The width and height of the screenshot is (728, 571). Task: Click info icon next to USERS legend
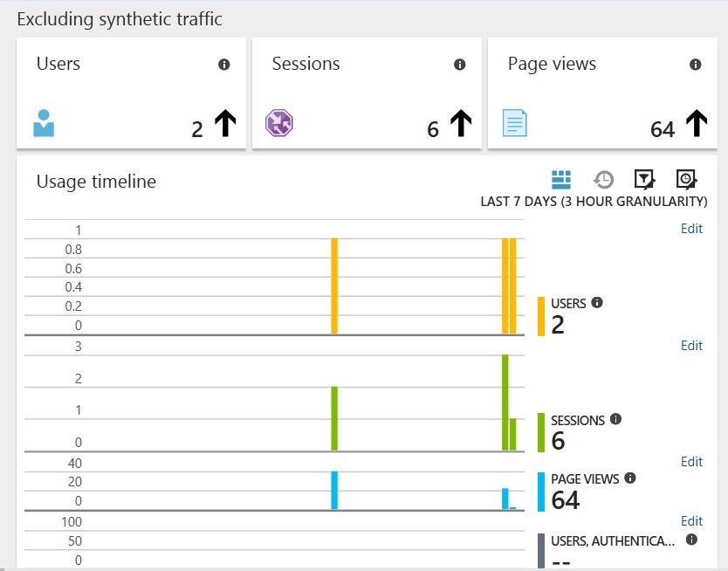tap(597, 303)
